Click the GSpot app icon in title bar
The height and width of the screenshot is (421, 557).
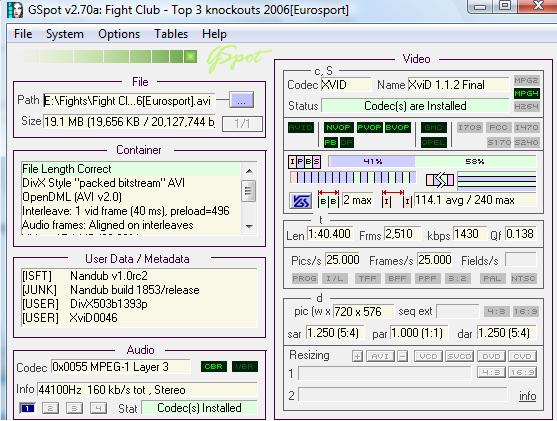coord(15,10)
